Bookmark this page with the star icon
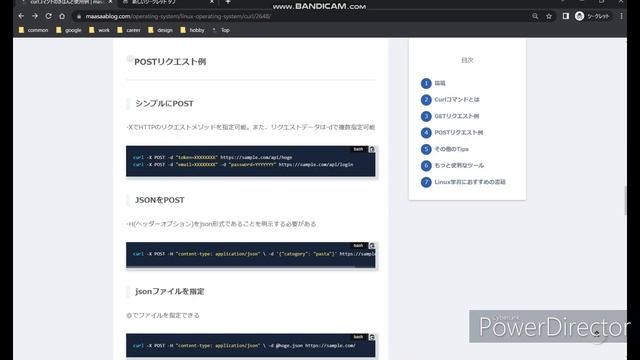640x360 pixels. (x=549, y=16)
